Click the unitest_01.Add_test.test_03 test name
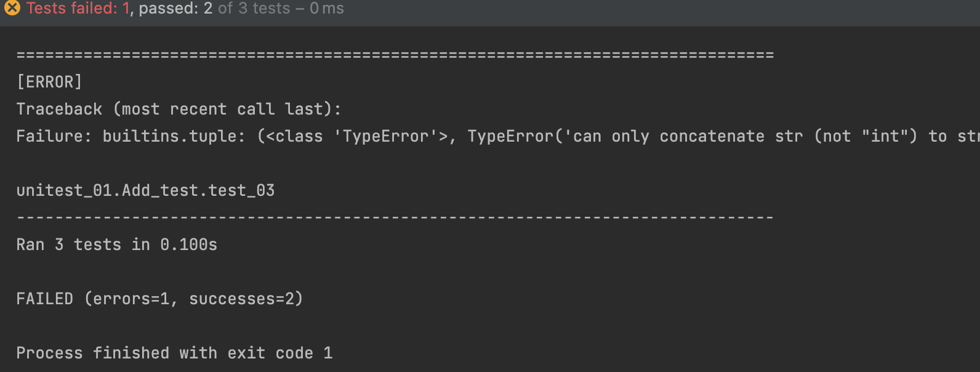The width and height of the screenshot is (980, 372). tap(145, 190)
